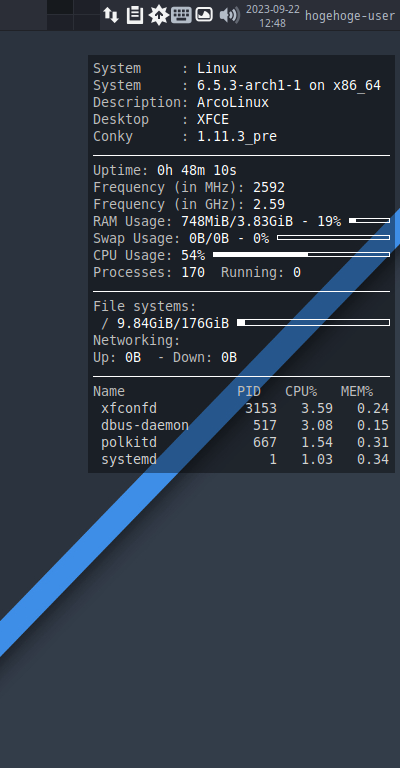400x768 pixels.
Task: Click the CPU Usage 54% value
Action: click(193, 255)
